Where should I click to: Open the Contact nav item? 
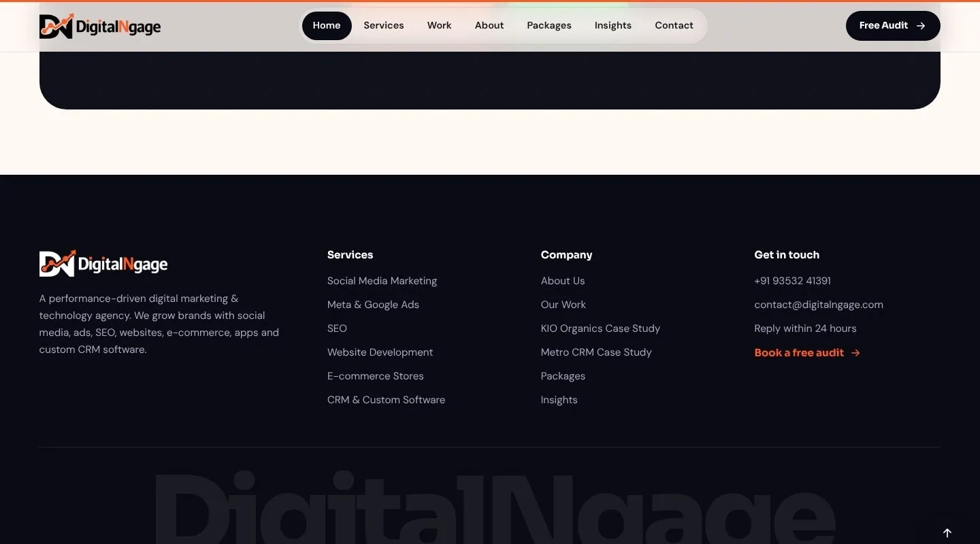tap(674, 26)
